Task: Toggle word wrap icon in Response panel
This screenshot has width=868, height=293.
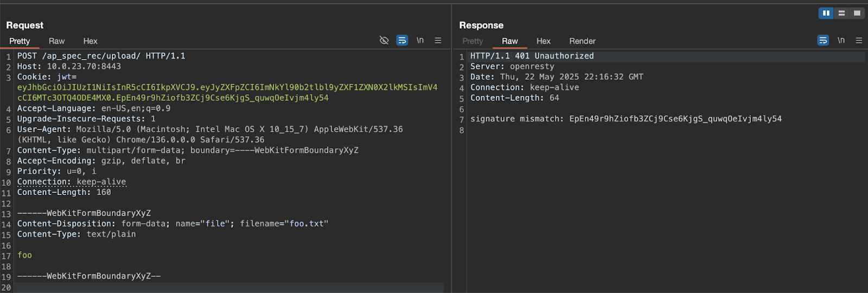Action: click(x=823, y=41)
